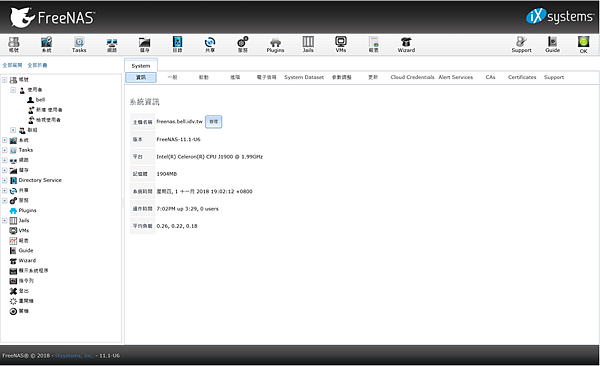Switch to the Support sub-tab

[x=554, y=77]
